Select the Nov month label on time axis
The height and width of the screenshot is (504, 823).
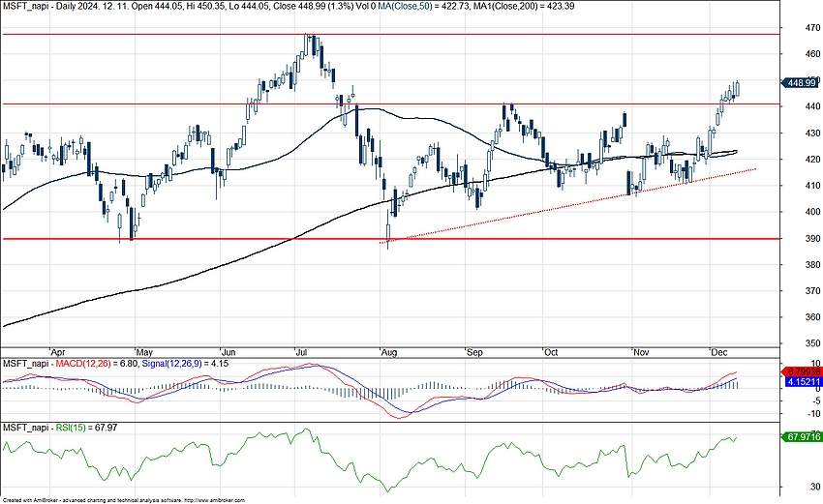tap(641, 352)
